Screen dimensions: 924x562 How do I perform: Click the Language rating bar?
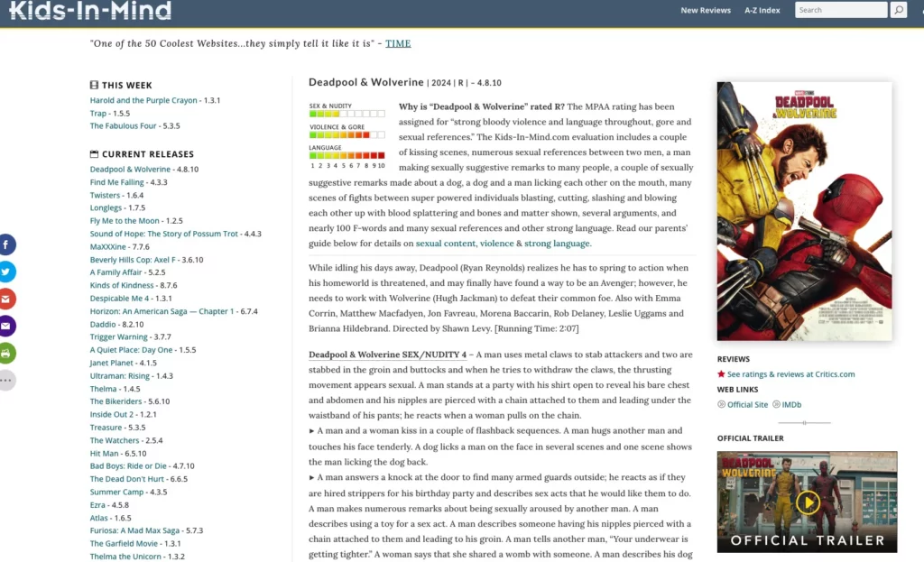click(x=347, y=155)
